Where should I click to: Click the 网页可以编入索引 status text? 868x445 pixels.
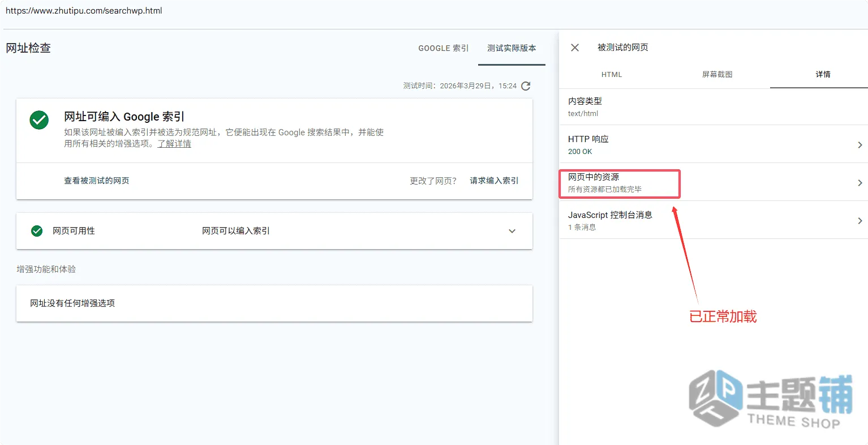(236, 231)
